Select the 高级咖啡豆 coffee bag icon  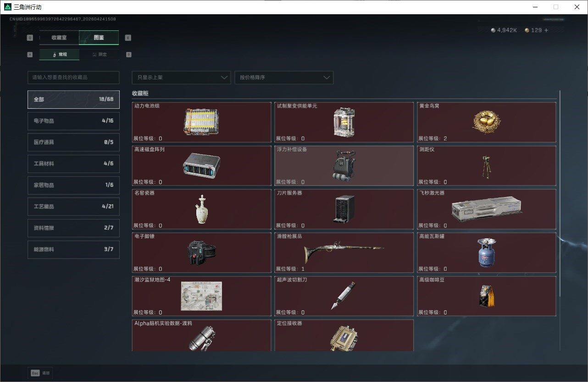click(x=486, y=295)
